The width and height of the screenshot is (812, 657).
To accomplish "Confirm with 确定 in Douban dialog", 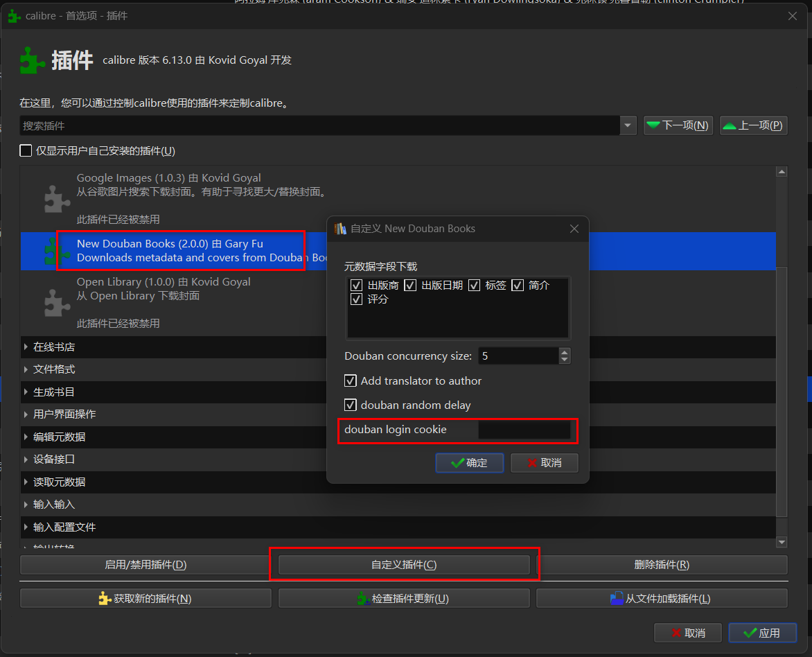I will click(470, 463).
